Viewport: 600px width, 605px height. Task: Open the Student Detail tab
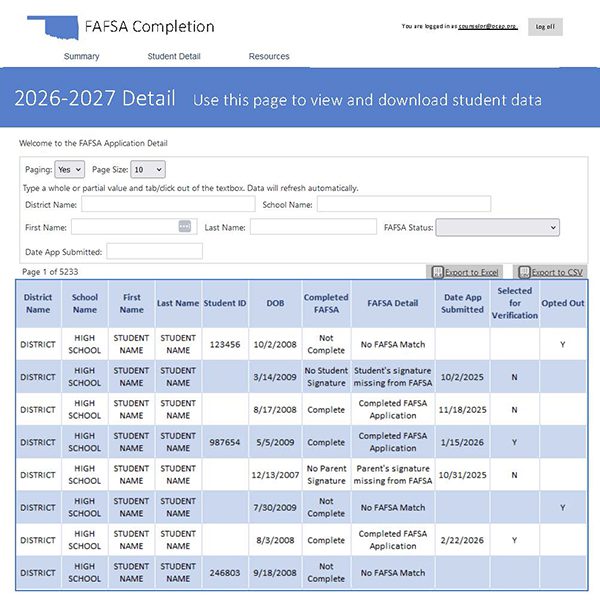174,57
